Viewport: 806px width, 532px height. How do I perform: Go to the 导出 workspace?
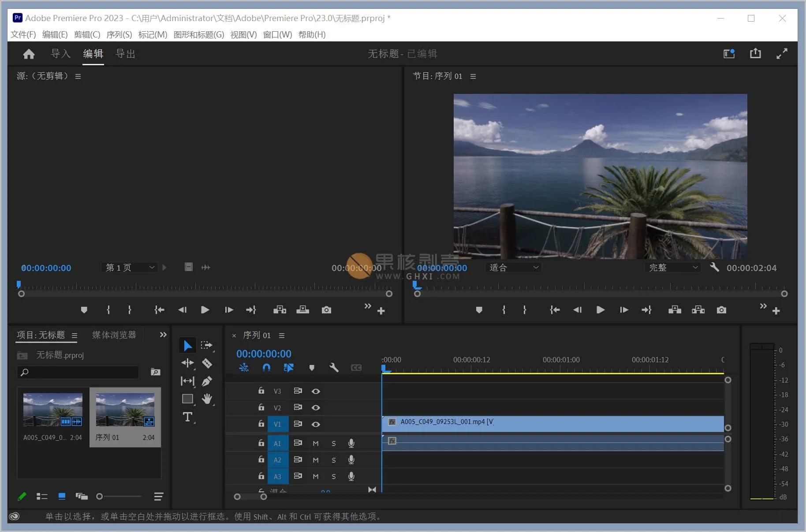coord(125,54)
